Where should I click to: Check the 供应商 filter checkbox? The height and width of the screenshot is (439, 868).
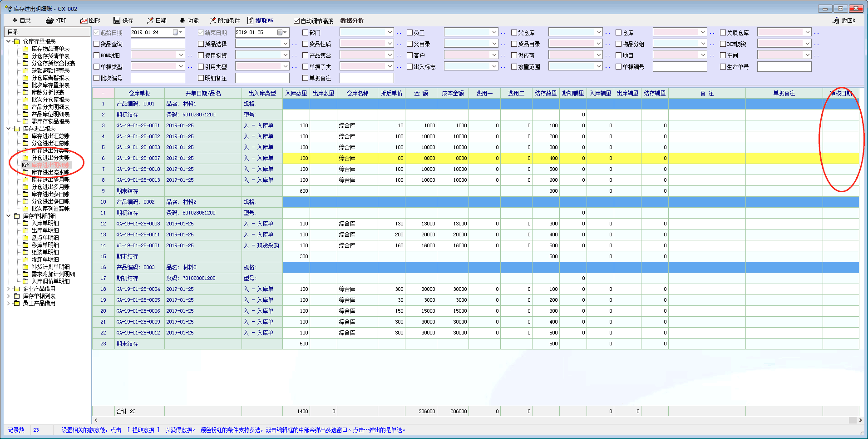(514, 55)
